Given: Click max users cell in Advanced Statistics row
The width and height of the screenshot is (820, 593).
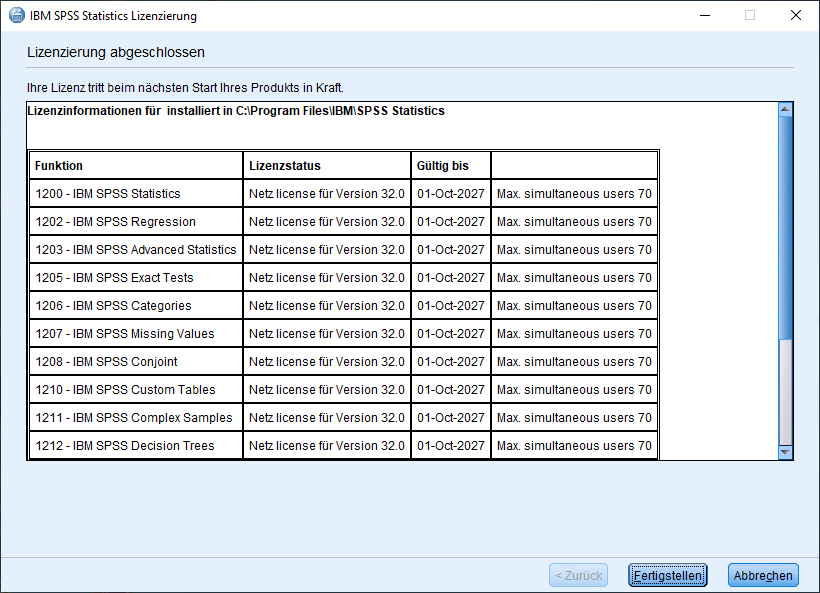Looking at the screenshot, I should pos(574,249).
